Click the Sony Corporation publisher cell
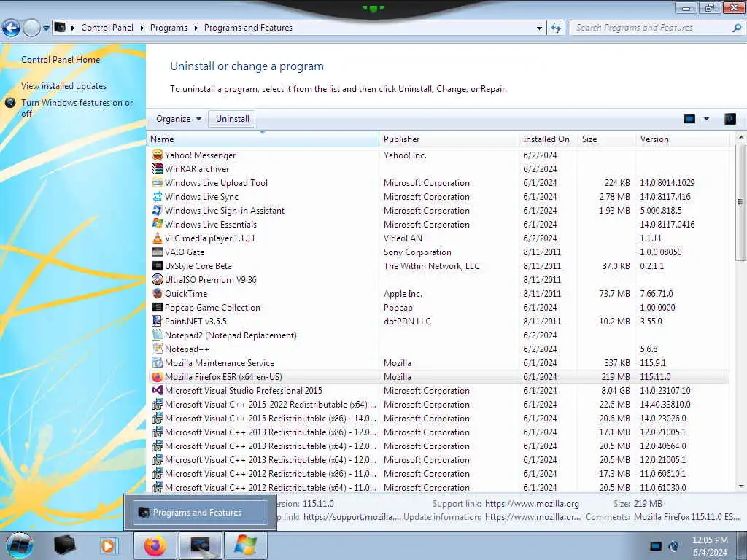 (417, 252)
